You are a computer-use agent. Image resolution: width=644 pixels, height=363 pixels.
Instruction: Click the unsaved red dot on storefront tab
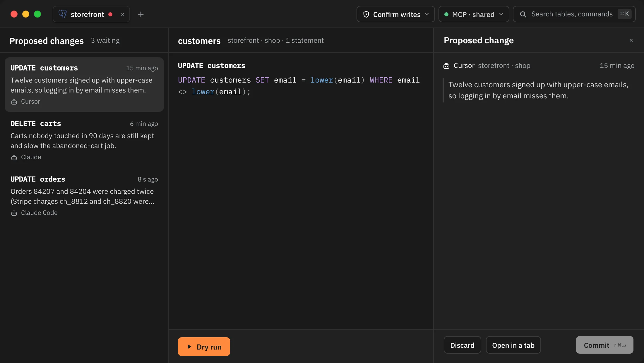110,14
